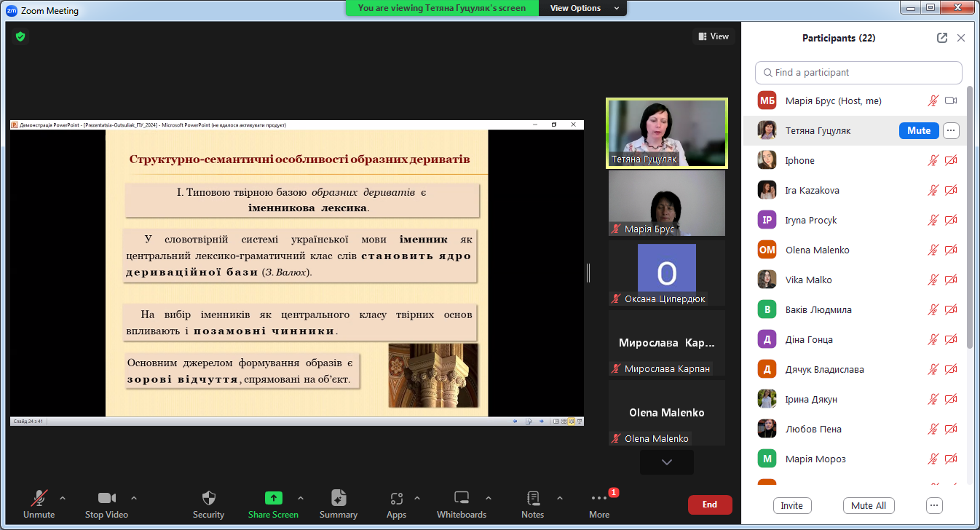Open the Whiteboards icon
980x530 pixels.
point(461,499)
